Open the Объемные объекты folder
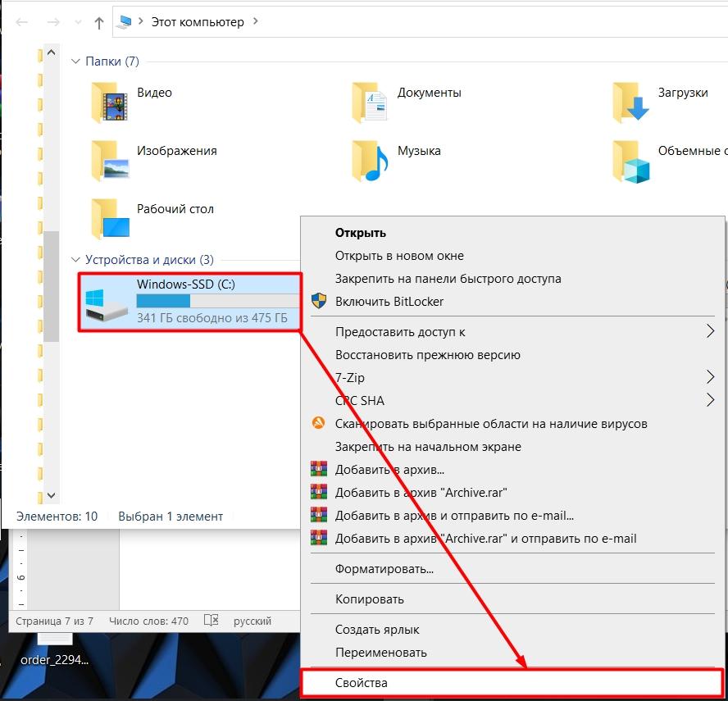The width and height of the screenshot is (728, 701). [669, 161]
